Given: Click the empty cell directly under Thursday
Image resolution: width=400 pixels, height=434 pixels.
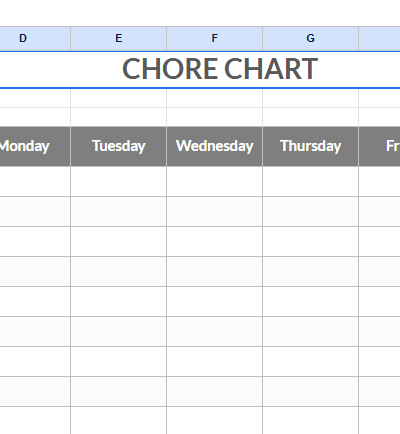Looking at the screenshot, I should (311, 181).
